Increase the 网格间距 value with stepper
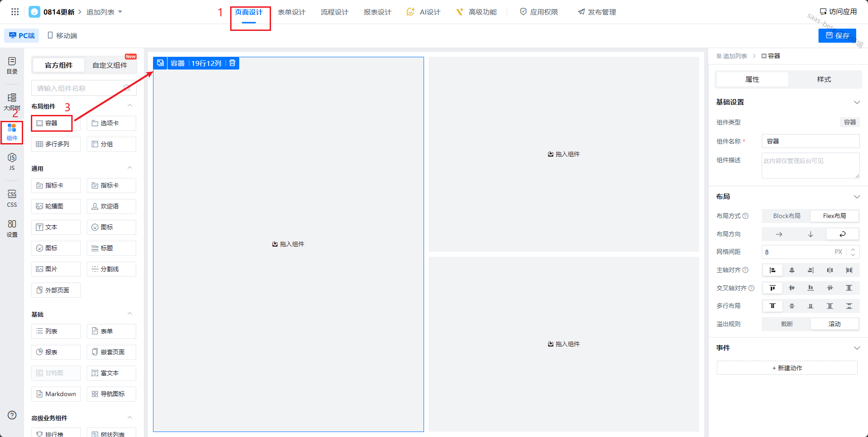The height and width of the screenshot is (437, 868). [853, 249]
